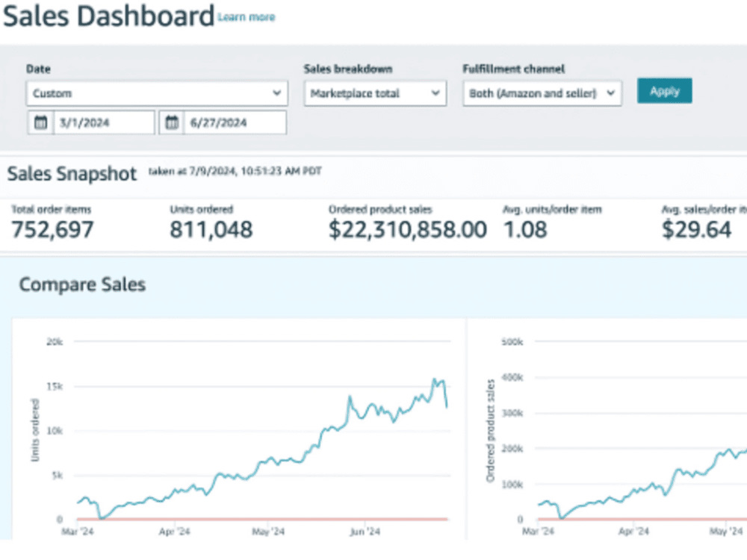Screen dimensions: 747x560
Task: Click the Learn more link
Action: click(x=247, y=17)
